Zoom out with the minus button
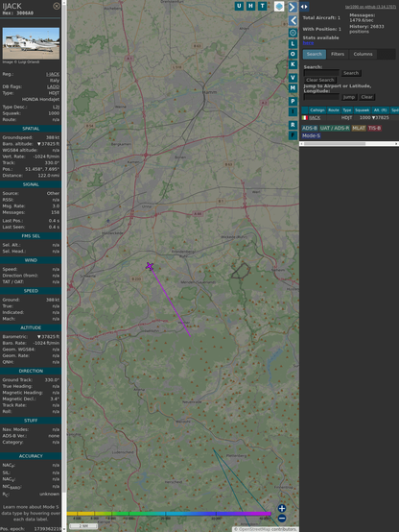This screenshot has width=399, height=532. pyautogui.click(x=282, y=519)
